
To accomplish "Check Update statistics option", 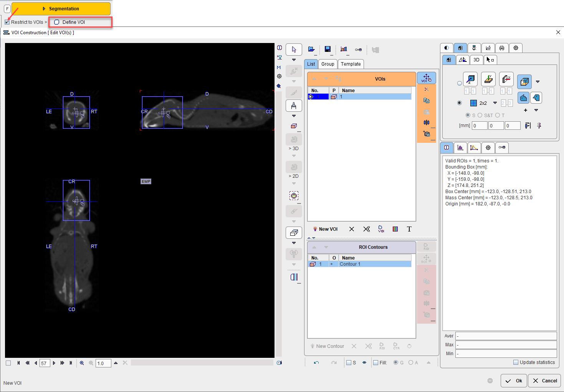I will (516, 362).
